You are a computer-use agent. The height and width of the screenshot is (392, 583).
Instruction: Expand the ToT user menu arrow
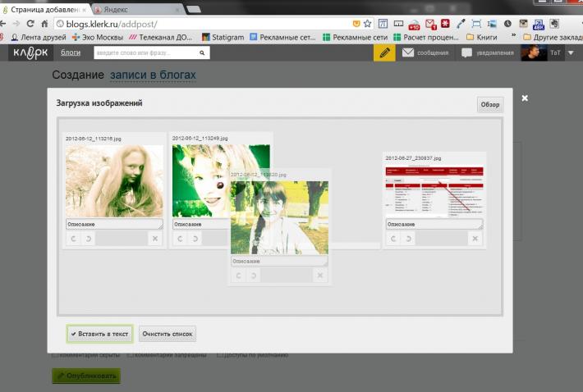pos(571,52)
